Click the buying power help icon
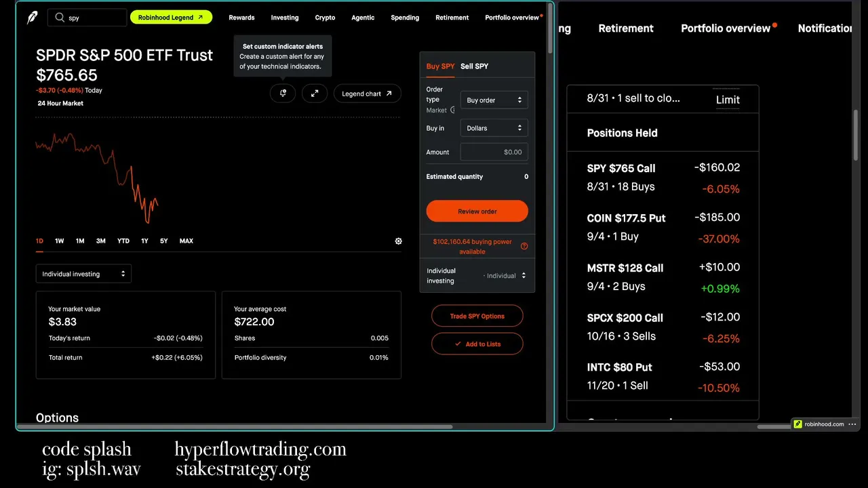Image resolution: width=868 pixels, height=488 pixels. pos(524,246)
